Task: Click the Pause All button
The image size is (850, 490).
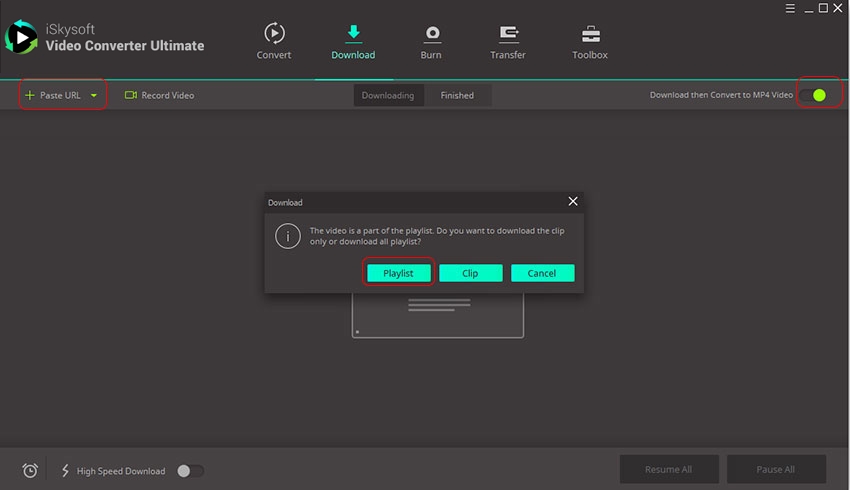Action: coord(776,469)
